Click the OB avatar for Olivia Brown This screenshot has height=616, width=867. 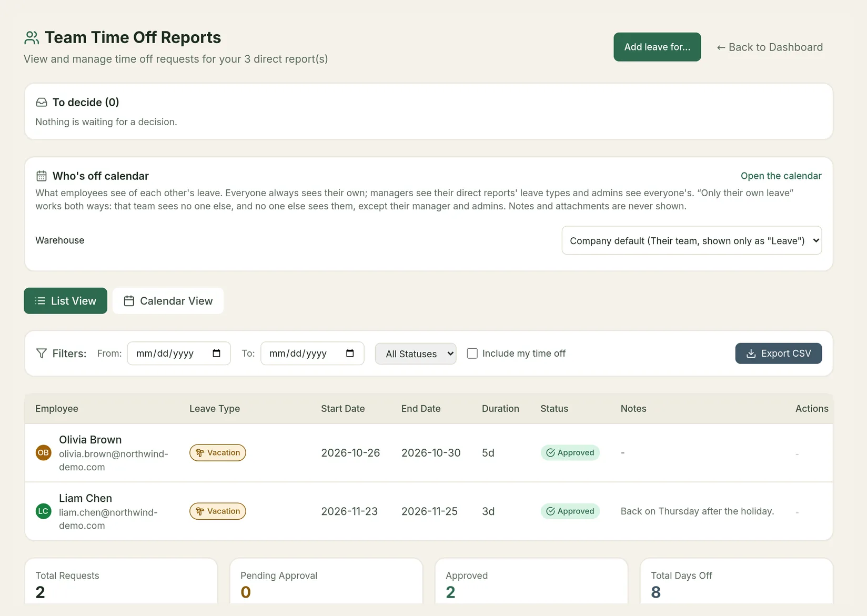(43, 452)
